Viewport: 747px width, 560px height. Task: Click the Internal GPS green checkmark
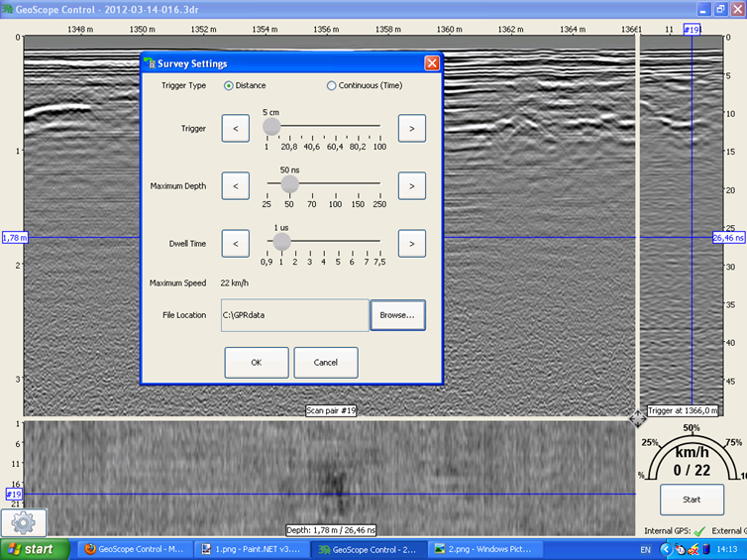point(699,530)
